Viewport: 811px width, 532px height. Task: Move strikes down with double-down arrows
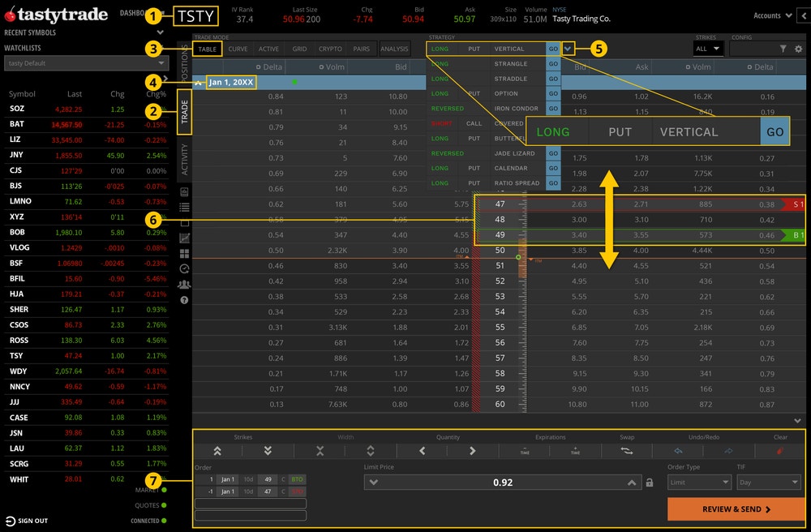pos(268,451)
